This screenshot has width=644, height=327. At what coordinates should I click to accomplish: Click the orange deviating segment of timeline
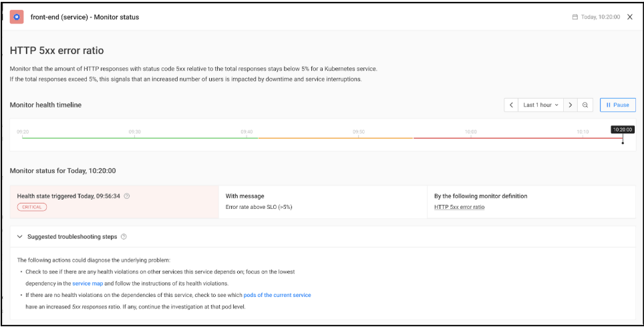(x=335, y=138)
